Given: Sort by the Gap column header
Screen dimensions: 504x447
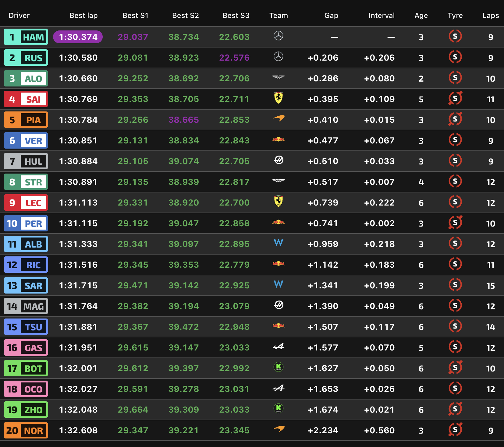Looking at the screenshot, I should 331,16.
